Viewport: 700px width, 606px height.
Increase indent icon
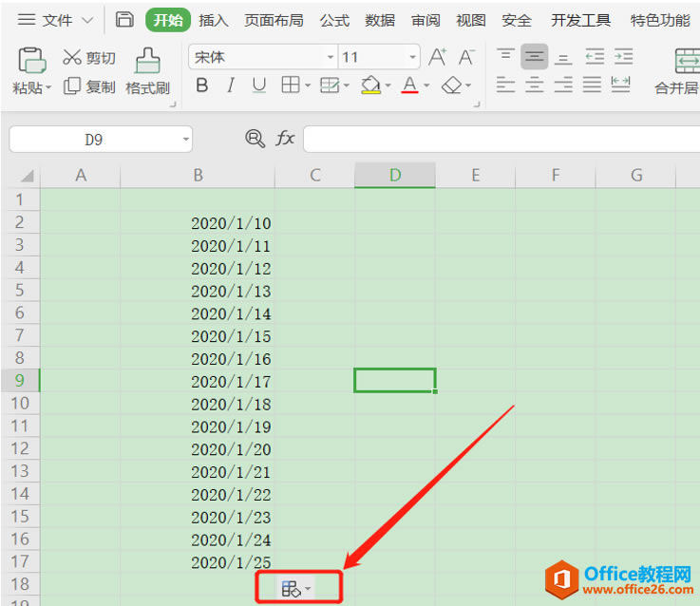[624, 56]
